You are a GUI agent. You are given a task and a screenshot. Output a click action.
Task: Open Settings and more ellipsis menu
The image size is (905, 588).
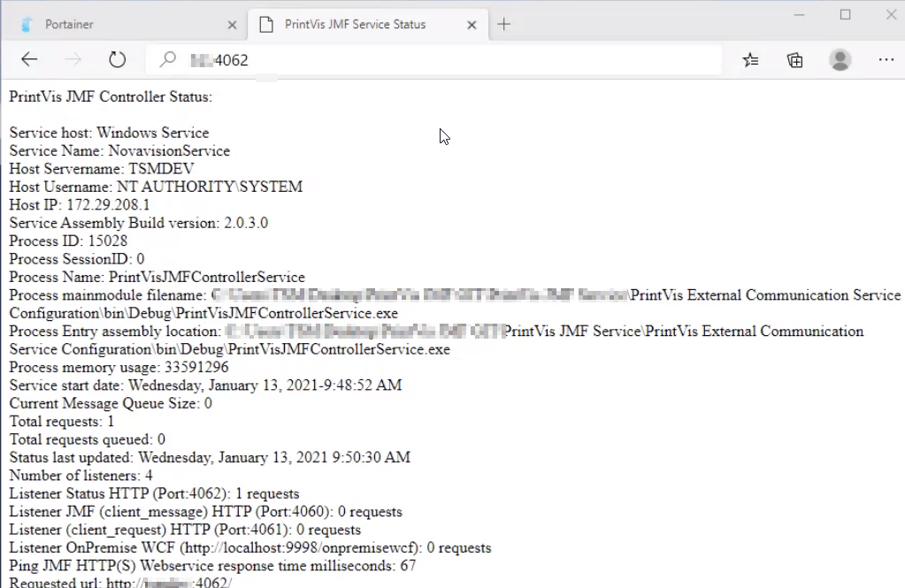click(x=886, y=59)
